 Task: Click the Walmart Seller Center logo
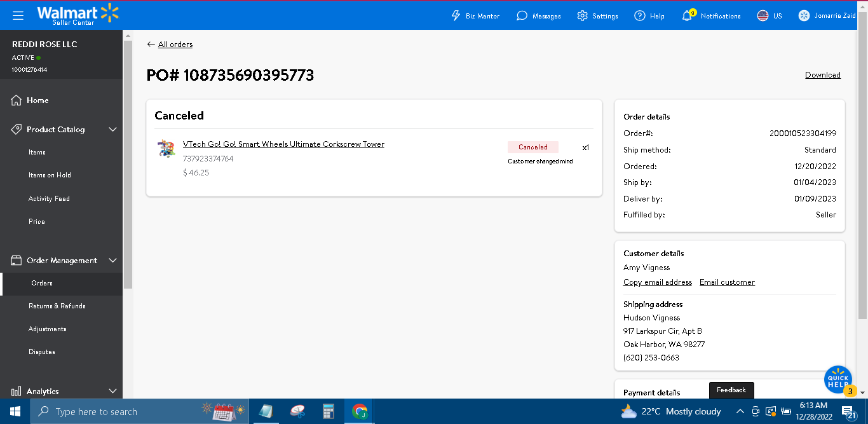tap(78, 15)
